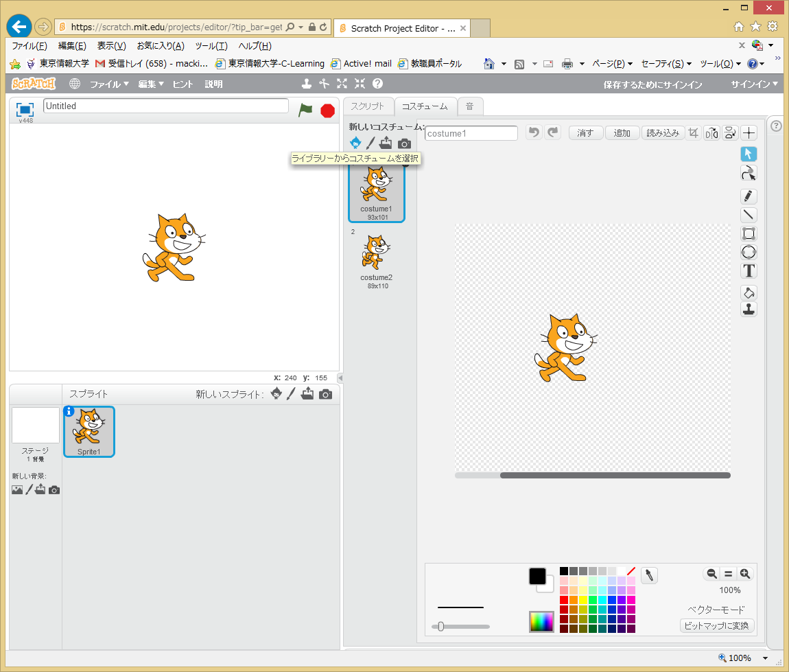This screenshot has width=789, height=672.
Task: Select the shrink sprite tool
Action: click(x=360, y=84)
